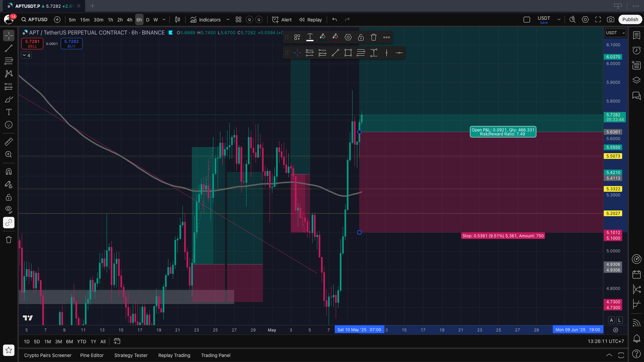Hide all drawings with eye icon
644x362 pixels.
8,210
